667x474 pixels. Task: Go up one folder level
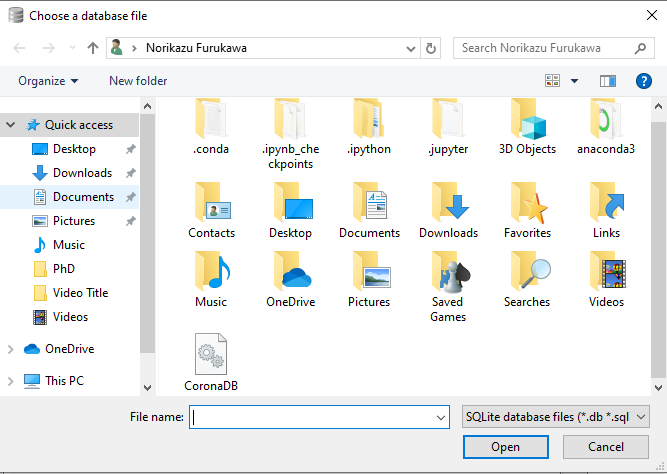click(93, 48)
